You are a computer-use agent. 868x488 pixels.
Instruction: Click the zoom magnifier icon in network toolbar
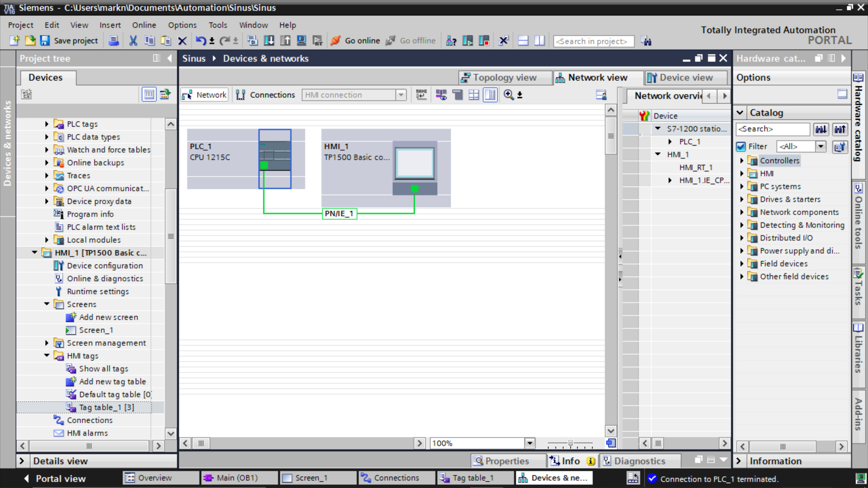[x=509, y=95]
